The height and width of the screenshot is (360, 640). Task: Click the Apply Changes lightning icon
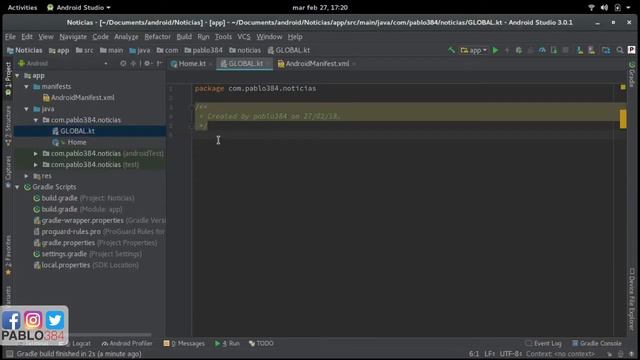(x=507, y=50)
